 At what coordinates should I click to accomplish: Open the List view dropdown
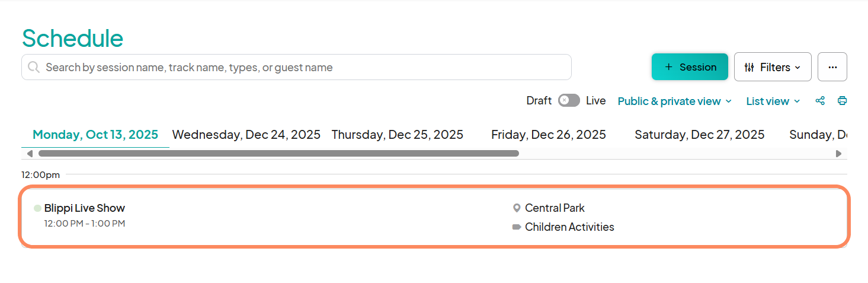pos(773,101)
